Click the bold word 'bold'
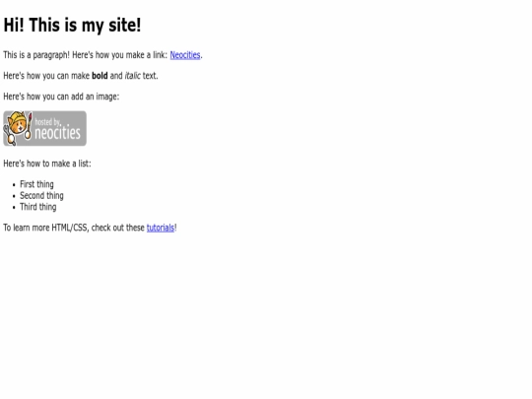The image size is (532, 399). pyautogui.click(x=100, y=76)
